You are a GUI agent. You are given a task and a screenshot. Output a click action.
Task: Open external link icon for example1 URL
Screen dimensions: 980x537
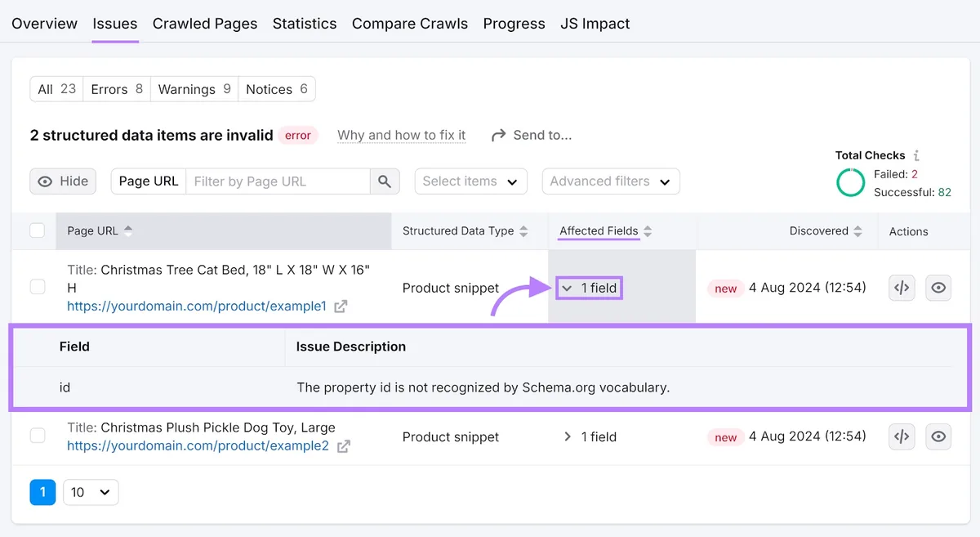pyautogui.click(x=341, y=307)
